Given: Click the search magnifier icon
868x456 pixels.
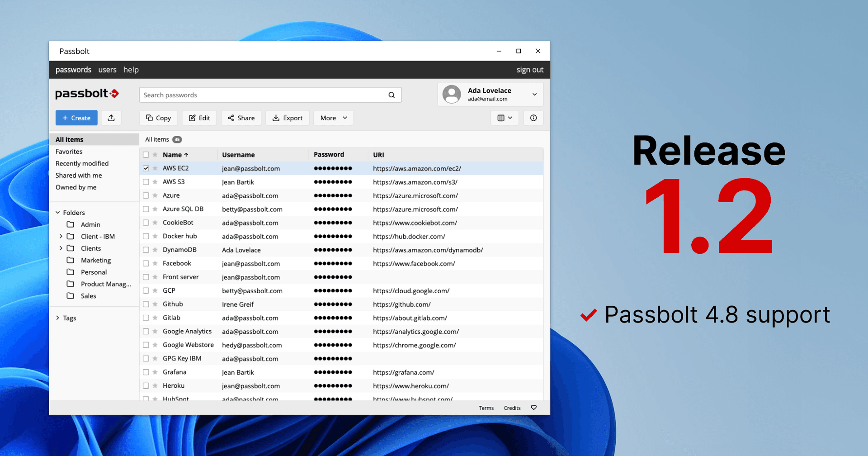Looking at the screenshot, I should tap(391, 95).
